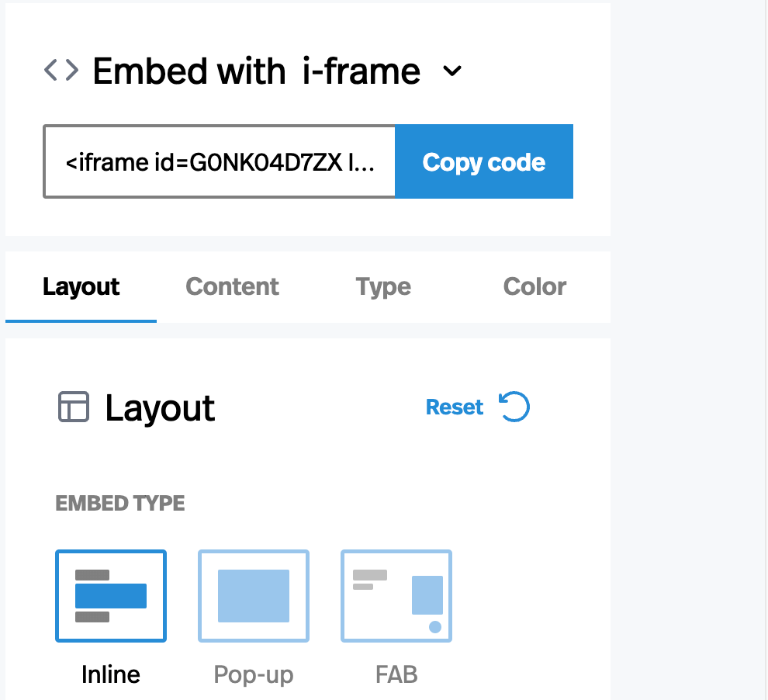This screenshot has height=700, width=768.
Task: Click the Inline label under embed types
Action: tap(111, 674)
